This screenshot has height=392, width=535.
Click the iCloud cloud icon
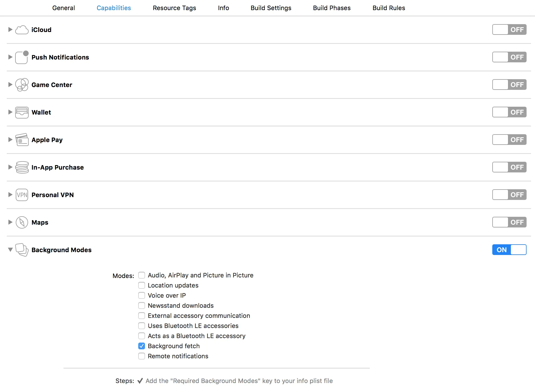pyautogui.click(x=22, y=30)
